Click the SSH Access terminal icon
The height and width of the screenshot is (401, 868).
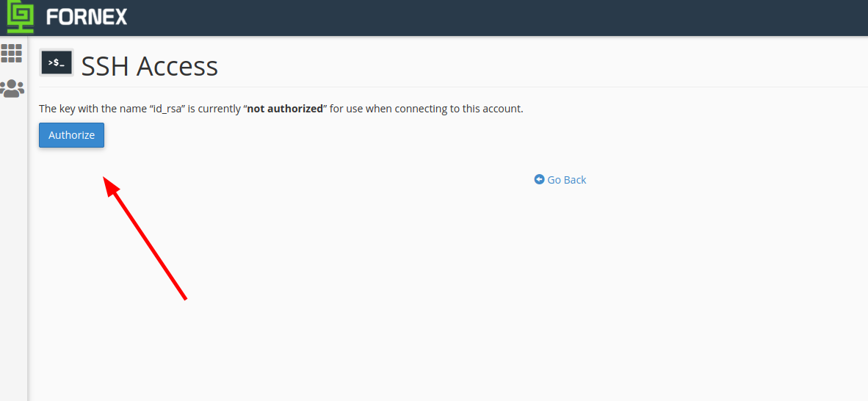point(57,63)
